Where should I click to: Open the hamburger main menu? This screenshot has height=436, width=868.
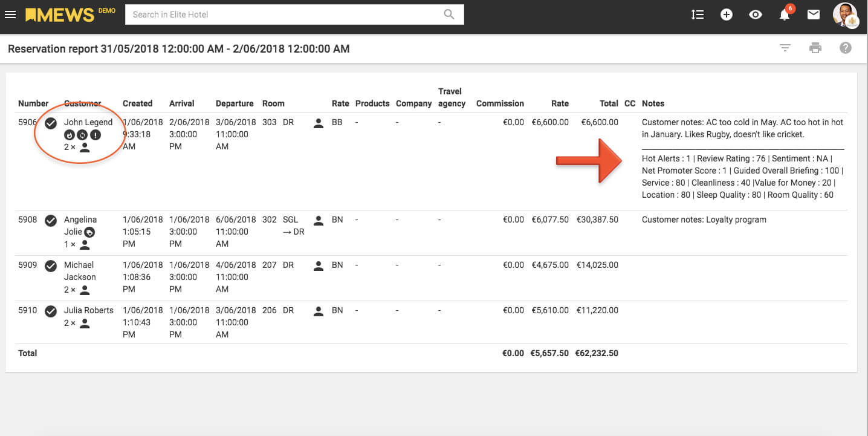(10, 15)
